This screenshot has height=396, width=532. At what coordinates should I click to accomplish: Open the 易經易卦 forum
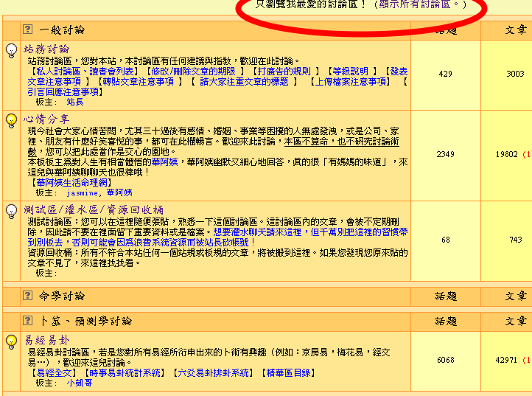pos(47,340)
